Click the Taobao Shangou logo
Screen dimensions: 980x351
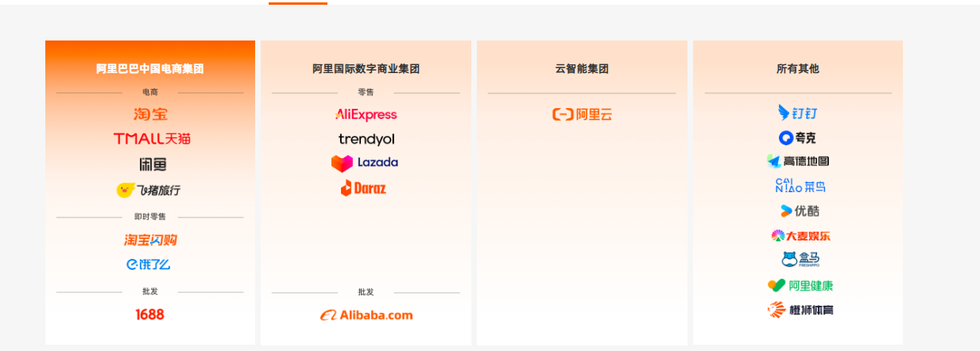150,240
